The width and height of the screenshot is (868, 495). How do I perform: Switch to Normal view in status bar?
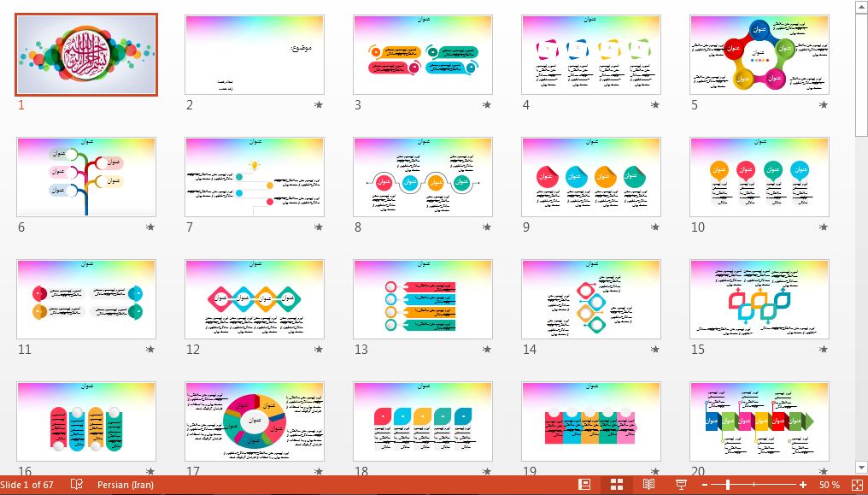[x=584, y=485]
